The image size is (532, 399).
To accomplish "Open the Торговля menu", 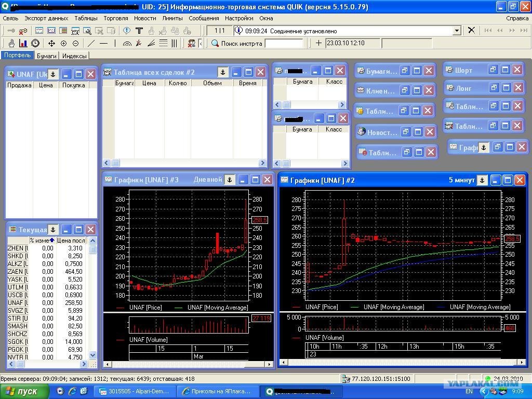I will pyautogui.click(x=116, y=18).
